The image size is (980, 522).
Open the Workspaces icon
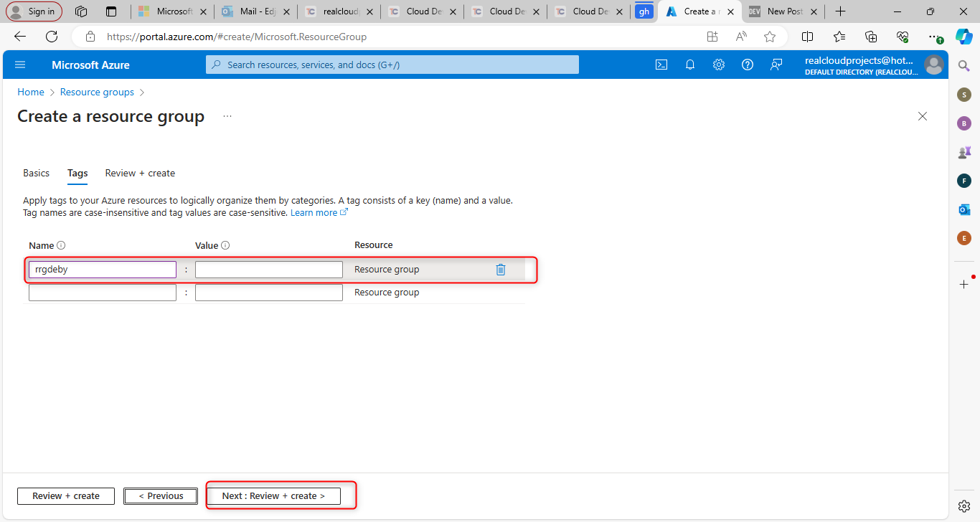pyautogui.click(x=81, y=11)
